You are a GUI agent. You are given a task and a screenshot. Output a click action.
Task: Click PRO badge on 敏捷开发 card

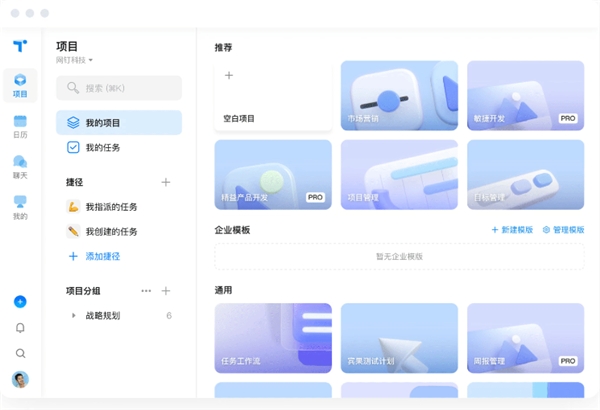(568, 118)
